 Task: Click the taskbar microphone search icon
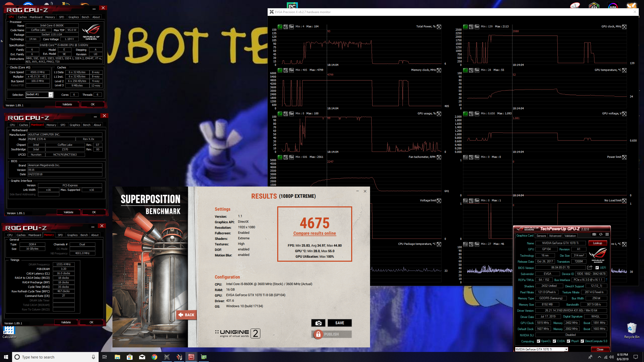click(93, 357)
